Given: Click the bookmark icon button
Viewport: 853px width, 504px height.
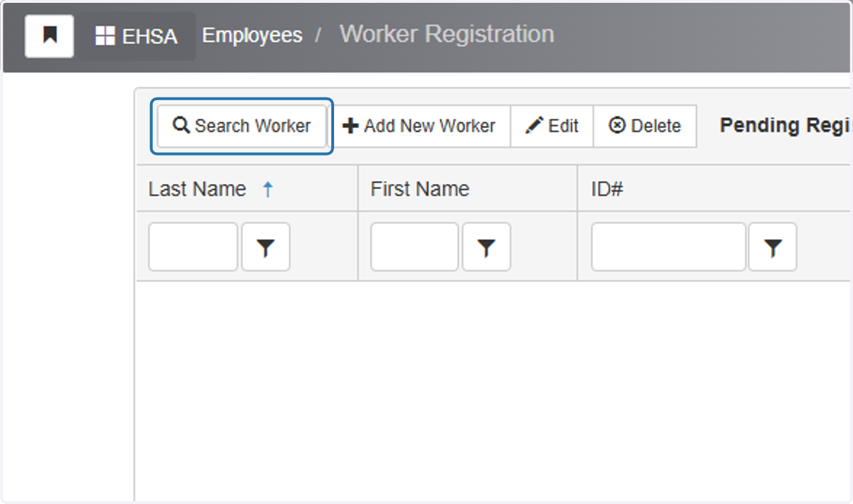Looking at the screenshot, I should 50,36.
